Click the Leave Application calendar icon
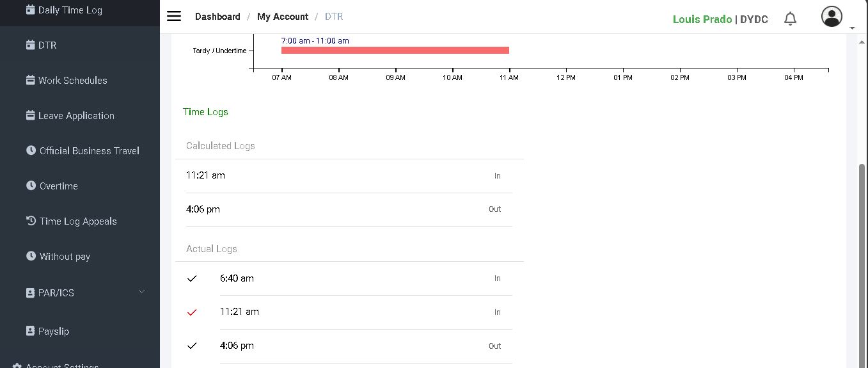This screenshot has width=868, height=368. tap(30, 115)
